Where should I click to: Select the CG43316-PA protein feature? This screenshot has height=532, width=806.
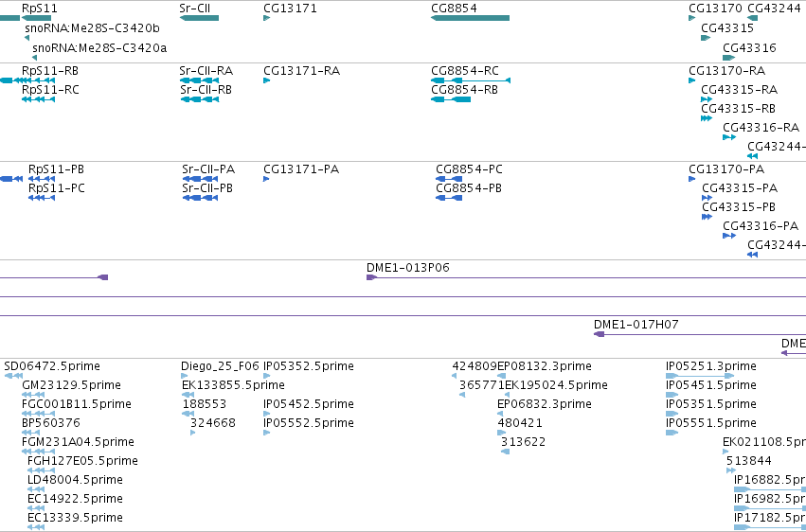[729, 236]
